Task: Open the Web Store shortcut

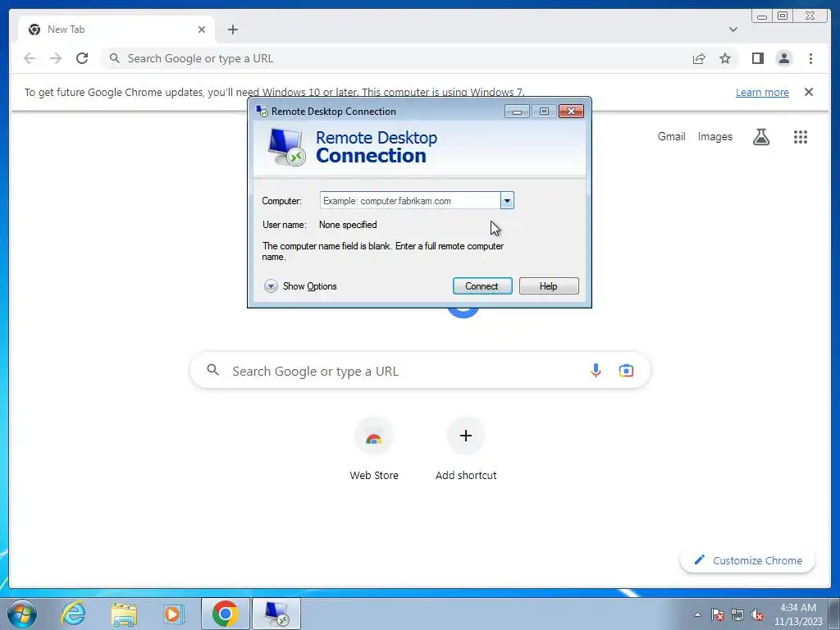Action: [x=374, y=449]
